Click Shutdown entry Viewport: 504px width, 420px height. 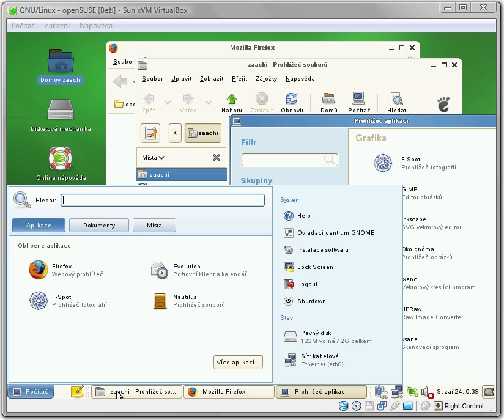305,301
